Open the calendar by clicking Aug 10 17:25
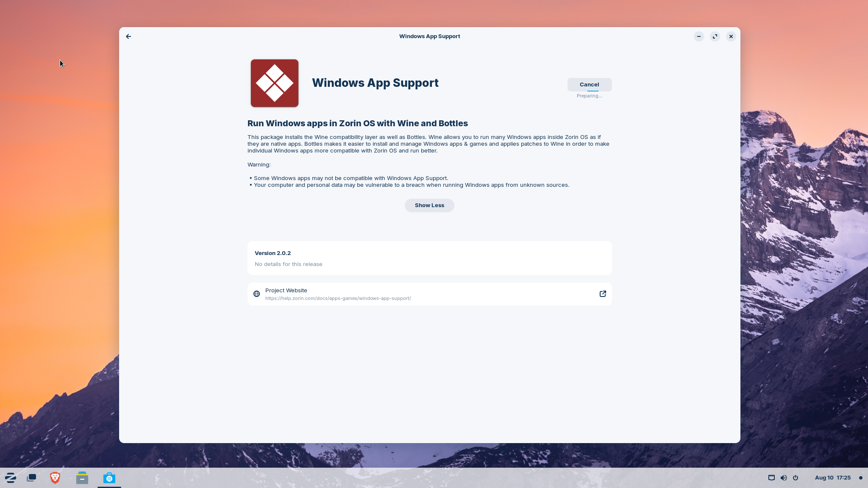The width and height of the screenshot is (868, 488). [832, 477]
